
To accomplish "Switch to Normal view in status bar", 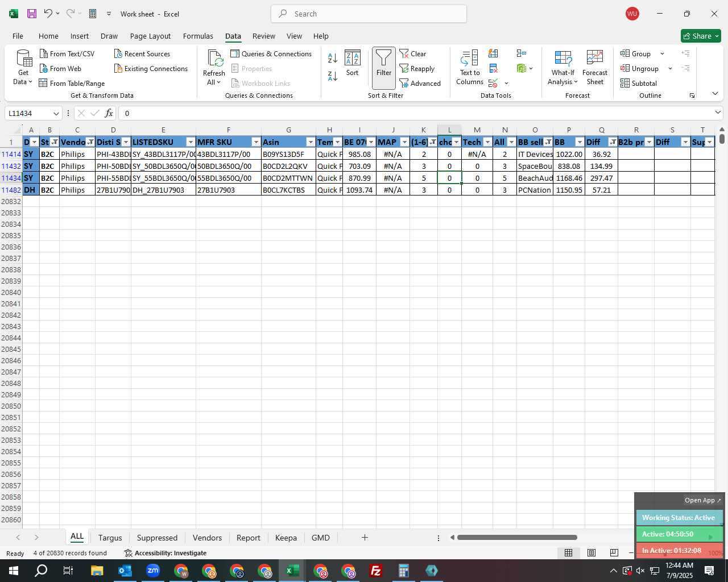I will pos(568,553).
